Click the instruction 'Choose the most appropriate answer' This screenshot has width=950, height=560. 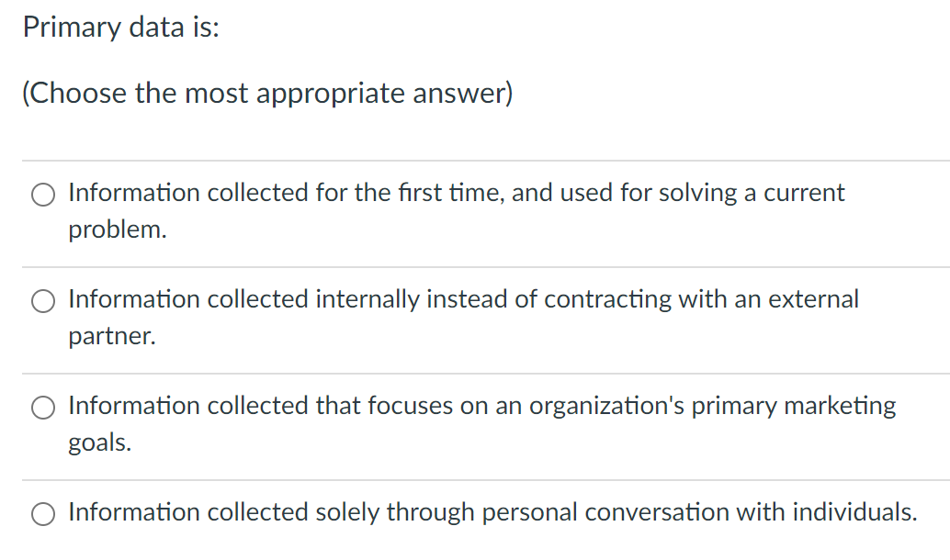pyautogui.click(x=268, y=93)
